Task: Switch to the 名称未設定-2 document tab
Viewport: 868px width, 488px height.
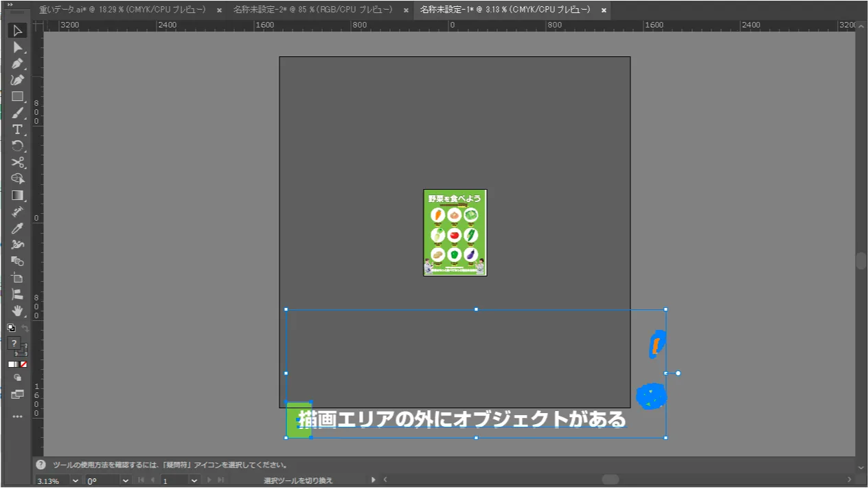Action: (x=312, y=10)
